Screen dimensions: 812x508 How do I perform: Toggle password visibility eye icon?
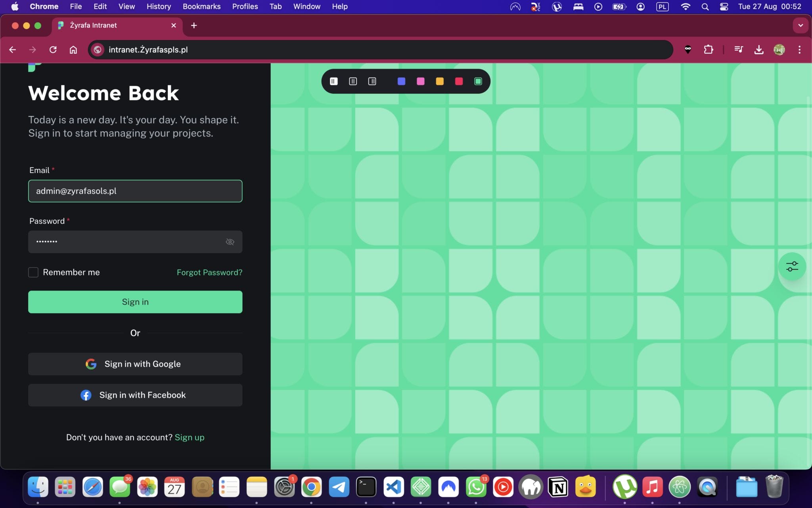(230, 242)
